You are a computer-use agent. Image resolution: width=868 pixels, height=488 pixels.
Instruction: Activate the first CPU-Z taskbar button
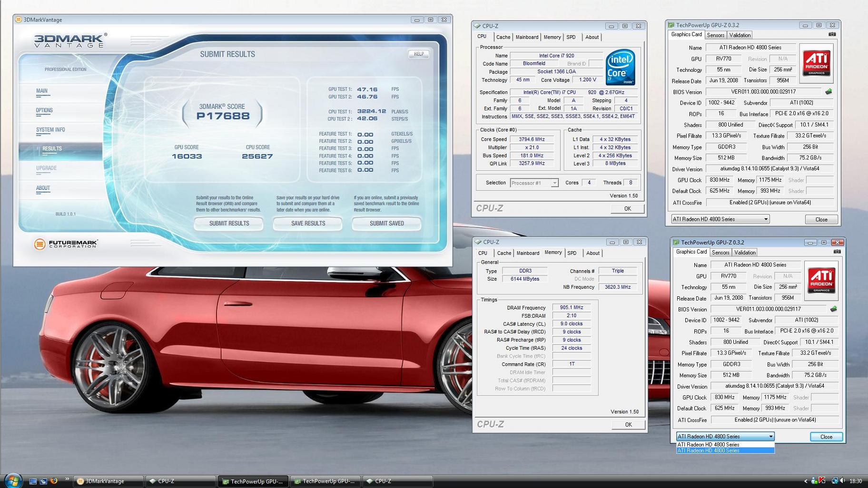coord(181,481)
